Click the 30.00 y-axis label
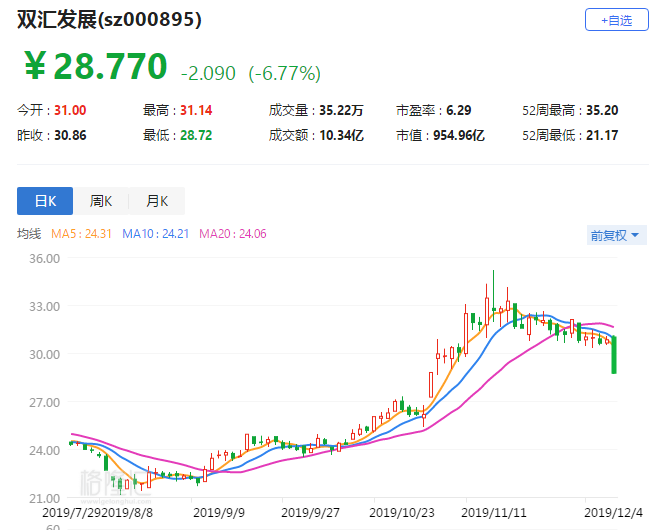This screenshot has height=530, width=669. (x=44, y=355)
